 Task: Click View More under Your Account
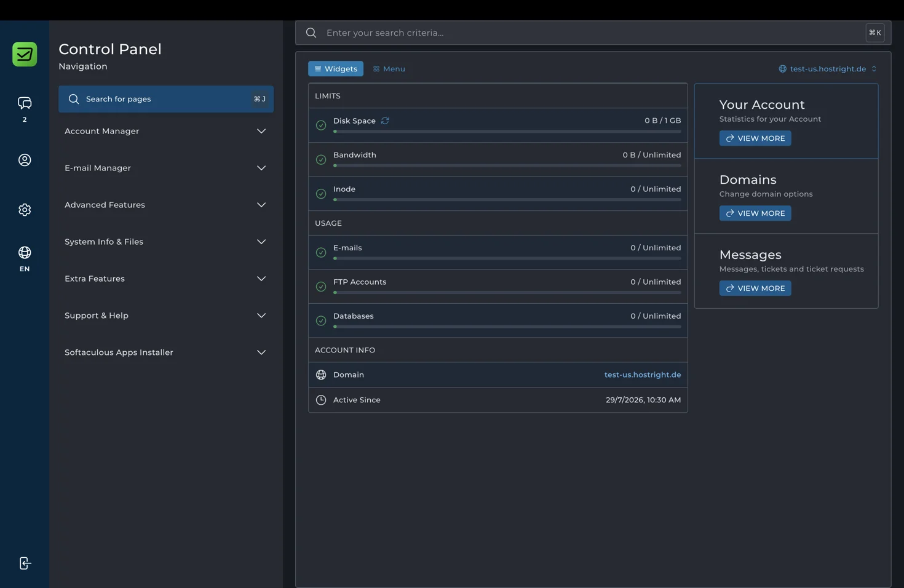755,138
